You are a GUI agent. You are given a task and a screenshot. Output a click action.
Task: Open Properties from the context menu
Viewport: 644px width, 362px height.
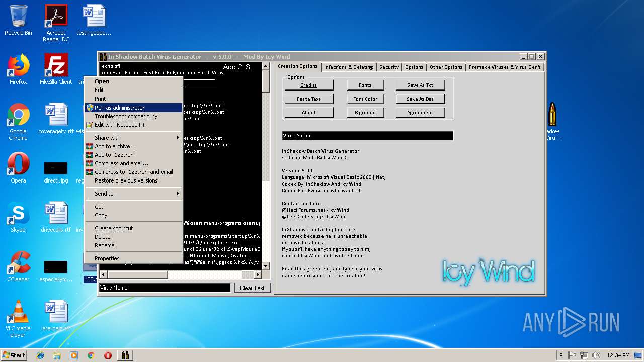[133, 258]
